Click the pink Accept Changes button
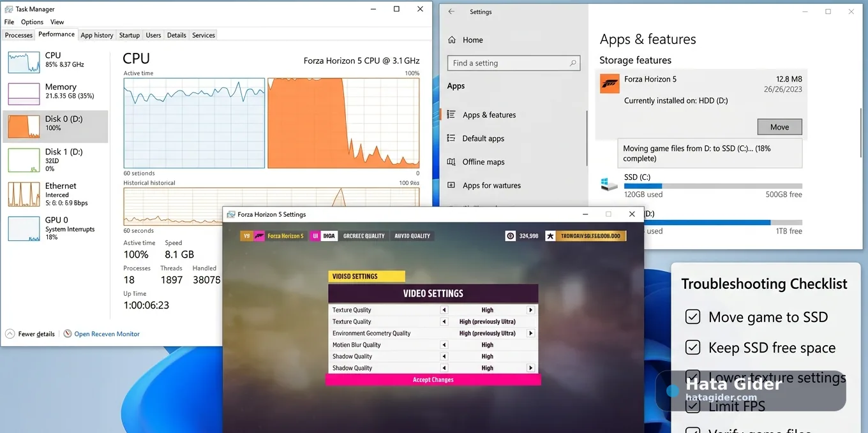The width and height of the screenshot is (868, 433). tap(433, 379)
